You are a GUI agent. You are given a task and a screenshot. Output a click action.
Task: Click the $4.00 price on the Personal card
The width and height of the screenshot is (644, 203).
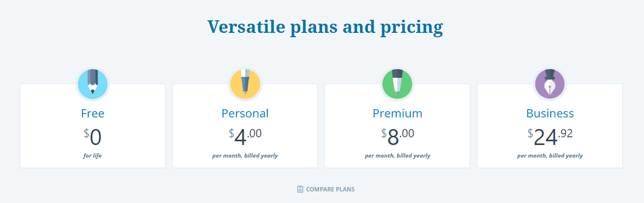[x=245, y=137]
